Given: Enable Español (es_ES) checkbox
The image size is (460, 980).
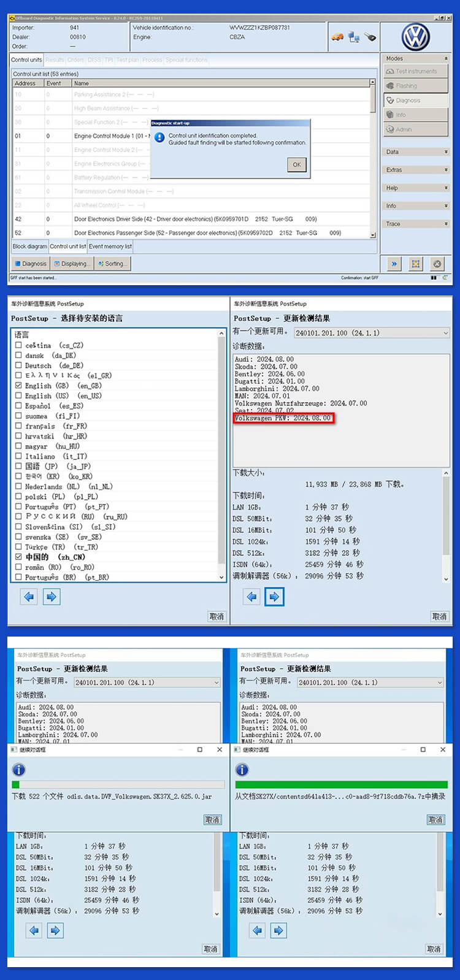Looking at the screenshot, I should pyautogui.click(x=18, y=405).
